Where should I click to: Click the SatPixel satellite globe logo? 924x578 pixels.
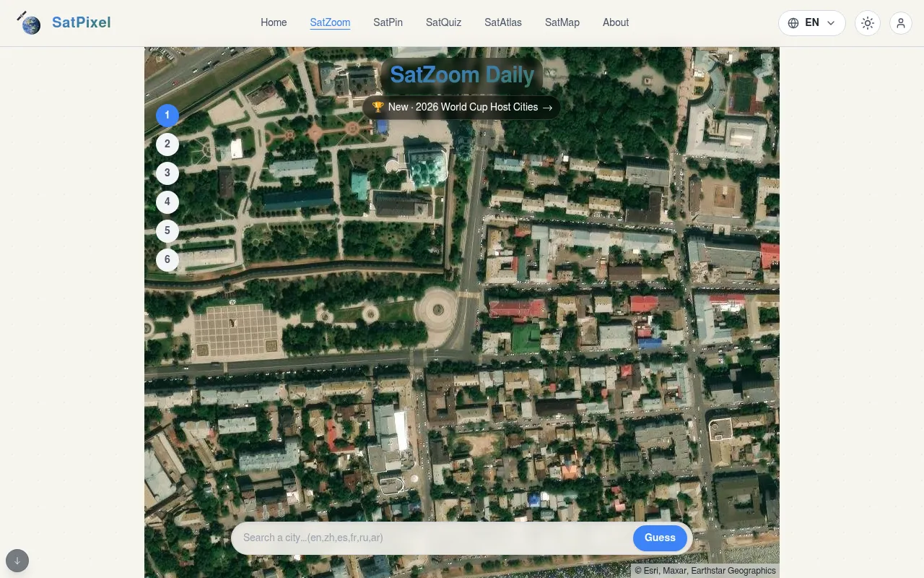(x=29, y=23)
